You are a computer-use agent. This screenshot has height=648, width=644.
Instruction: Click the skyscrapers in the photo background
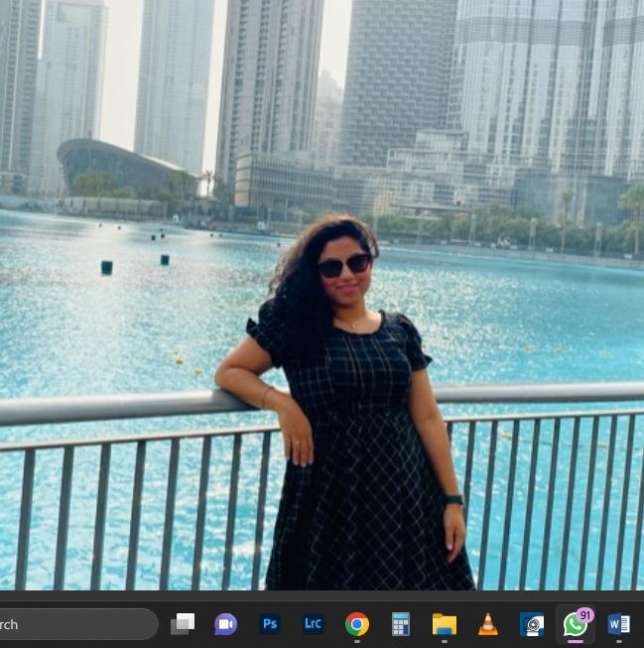397,82
